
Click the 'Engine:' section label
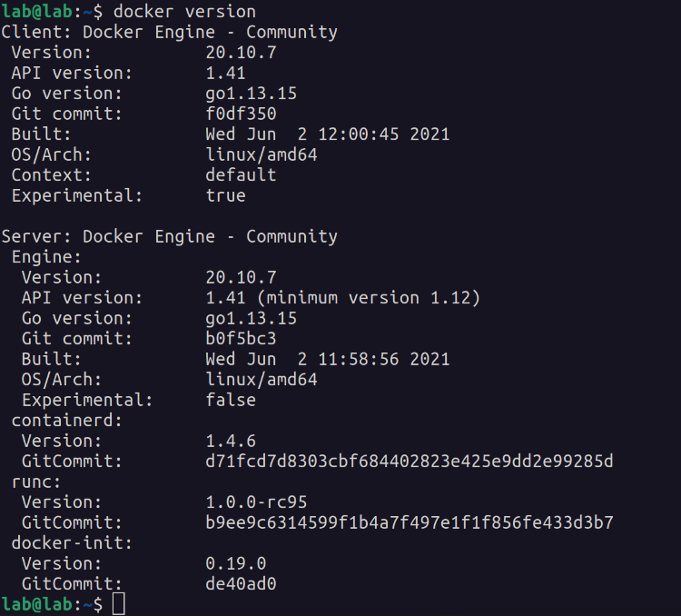click(x=47, y=257)
